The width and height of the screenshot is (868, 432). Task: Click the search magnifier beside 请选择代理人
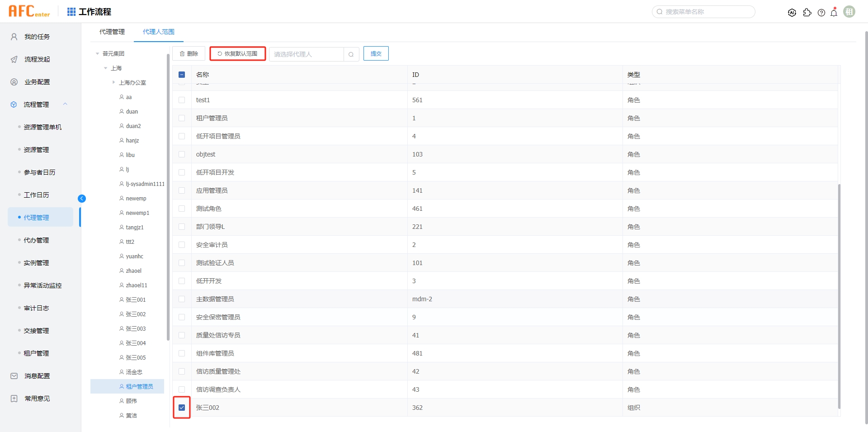(351, 54)
